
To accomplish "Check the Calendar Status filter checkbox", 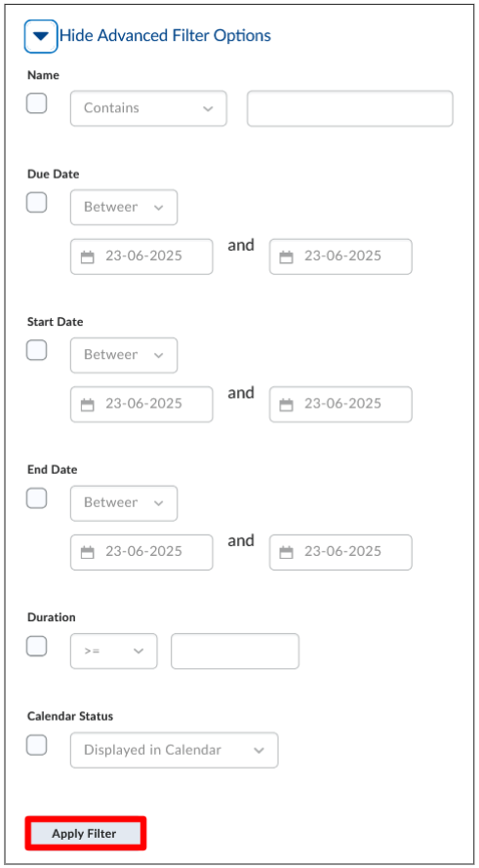I will click(36, 744).
